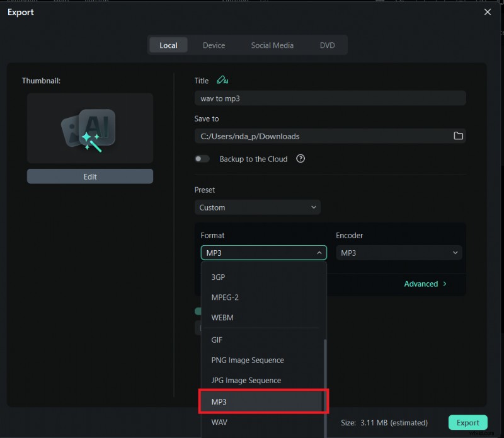Open the DVD tab

[x=327, y=45]
